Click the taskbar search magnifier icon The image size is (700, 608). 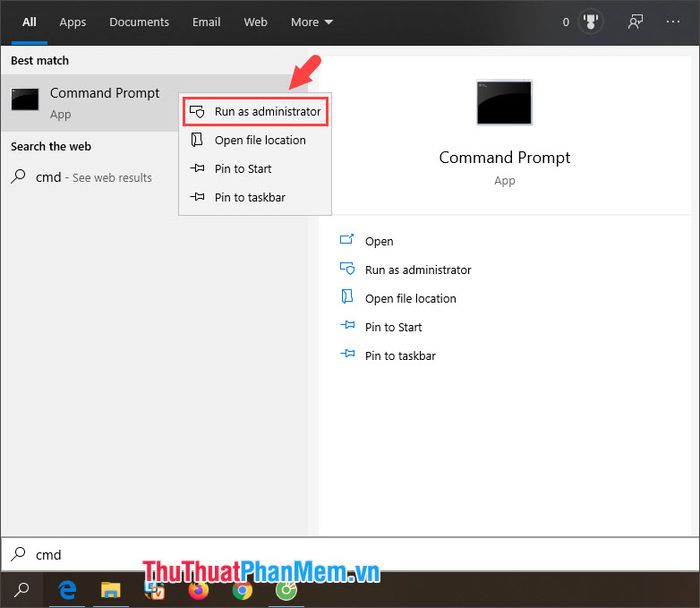(x=22, y=589)
